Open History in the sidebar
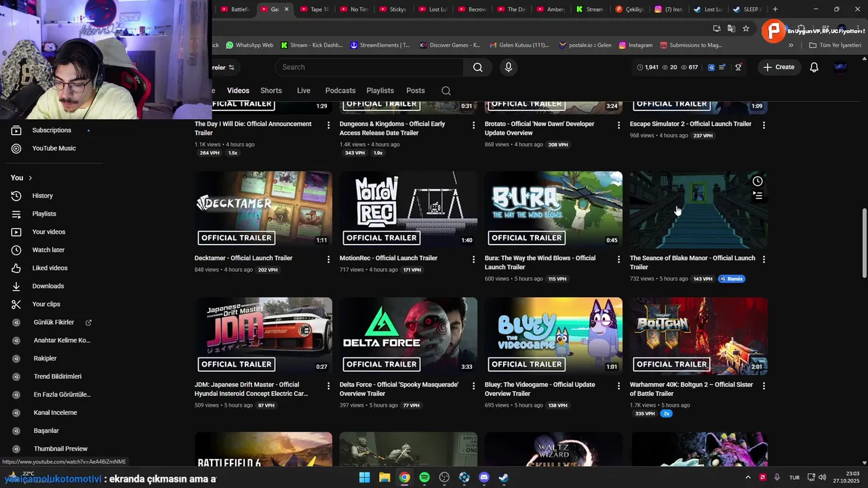This screenshot has width=868, height=488. tap(42, 196)
